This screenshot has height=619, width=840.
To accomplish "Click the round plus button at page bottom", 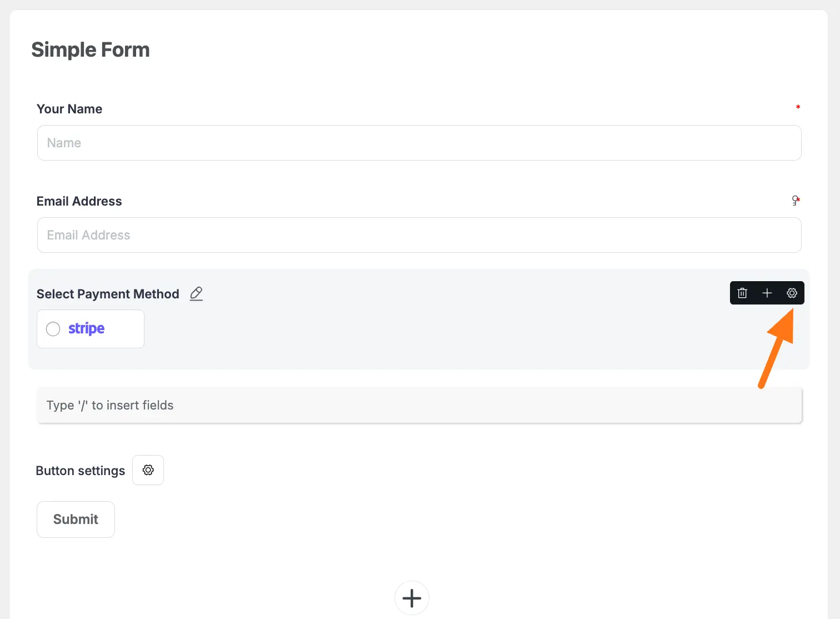I will coord(412,598).
